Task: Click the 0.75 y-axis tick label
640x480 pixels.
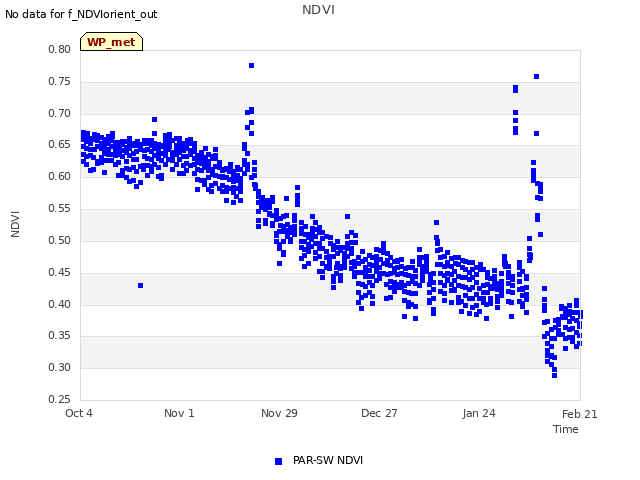Action: coord(60,81)
